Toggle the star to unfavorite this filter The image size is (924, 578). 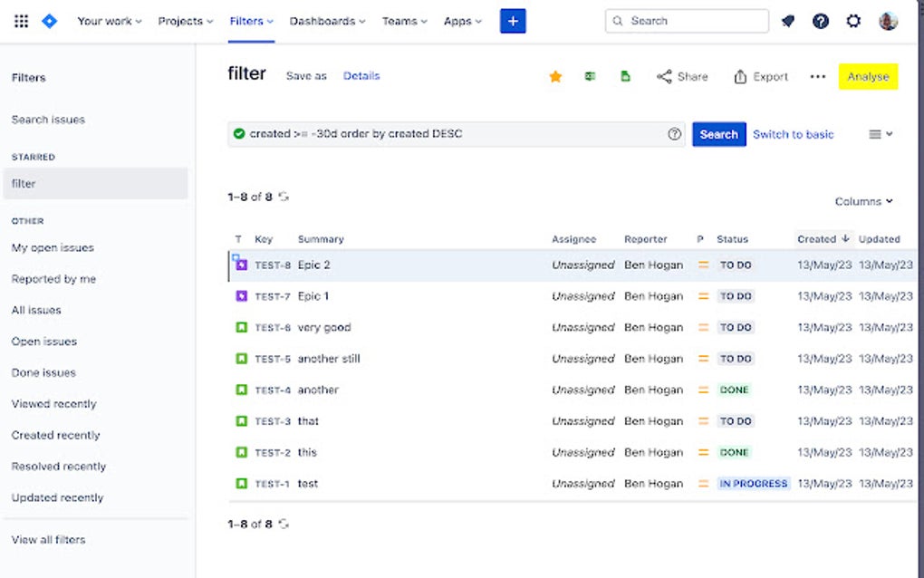(x=555, y=76)
